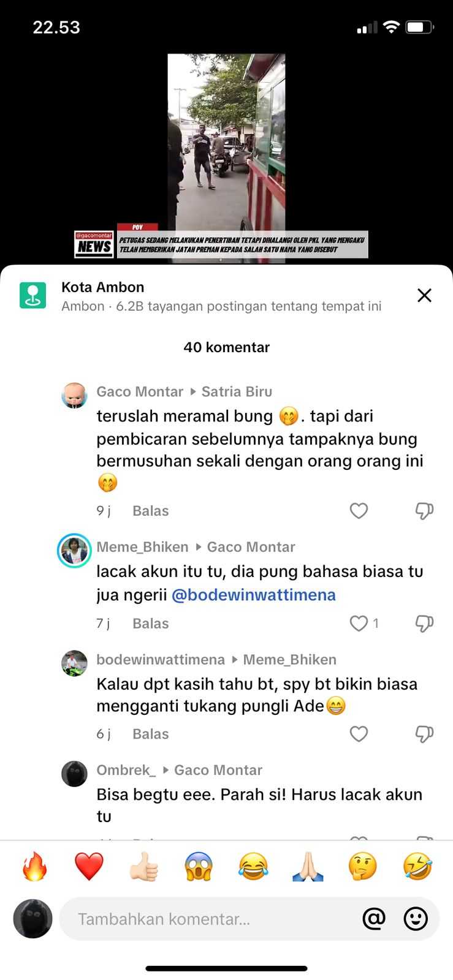Viewport: 453px width, 980px height.
Task: Tap the thinking face emoji reaction
Action: click(363, 867)
